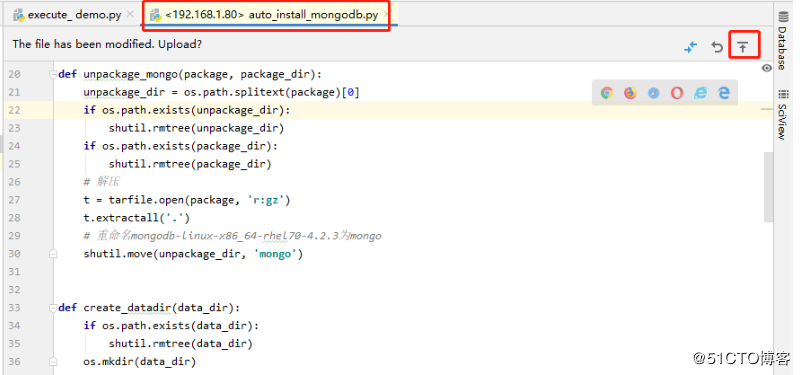Click the rename mongodb-linux comment line
800x375 pixels.
tap(233, 236)
